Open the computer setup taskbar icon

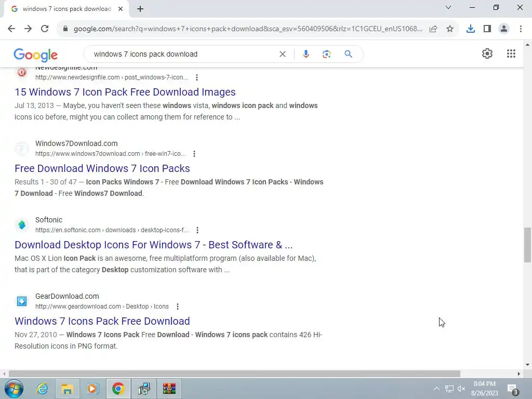[144, 389]
